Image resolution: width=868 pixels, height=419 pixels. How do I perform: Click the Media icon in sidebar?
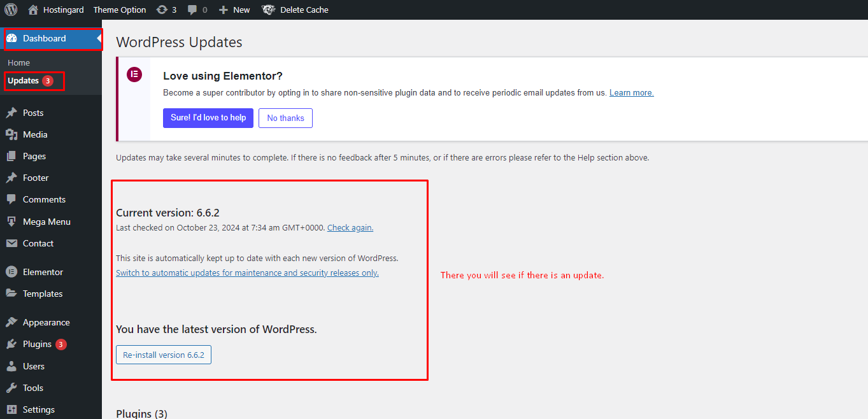(x=11, y=134)
